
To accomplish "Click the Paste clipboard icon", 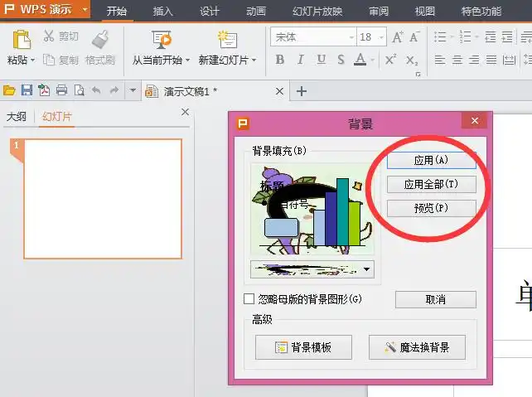I will (x=22, y=40).
